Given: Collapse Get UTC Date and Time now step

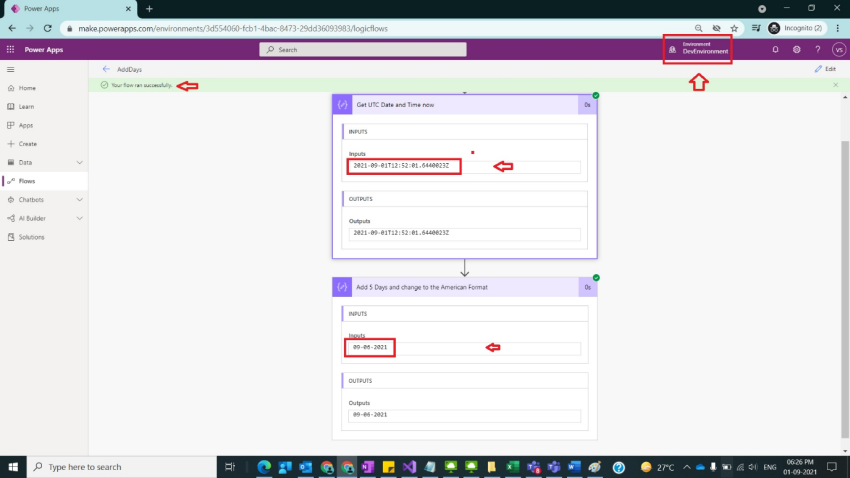Looking at the screenshot, I should coord(465,105).
